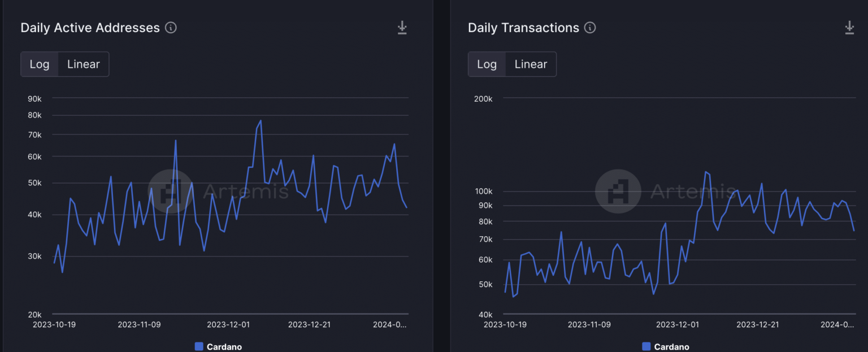The height and width of the screenshot is (352, 868).
Task: Click the Daily Transactions title
Action: (523, 28)
